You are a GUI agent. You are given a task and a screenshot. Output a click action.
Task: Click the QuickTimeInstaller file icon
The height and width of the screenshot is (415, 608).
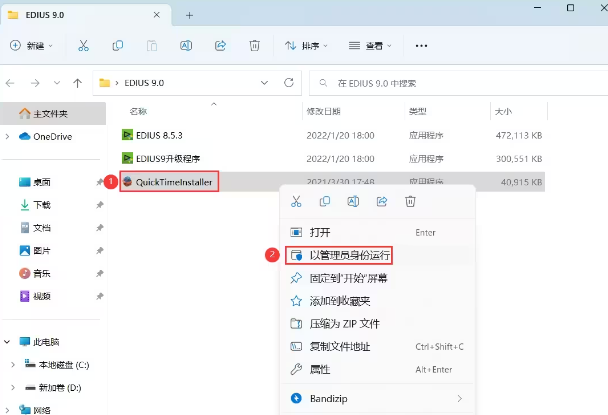127,182
